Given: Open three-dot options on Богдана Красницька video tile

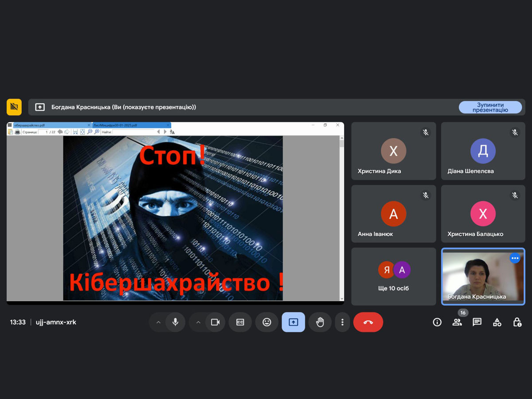Looking at the screenshot, I should coord(515,258).
